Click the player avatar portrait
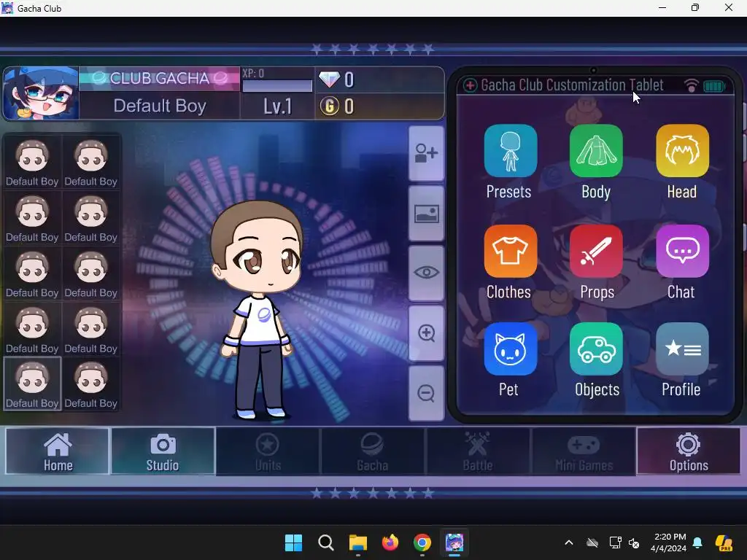The width and height of the screenshot is (747, 560). (41, 93)
